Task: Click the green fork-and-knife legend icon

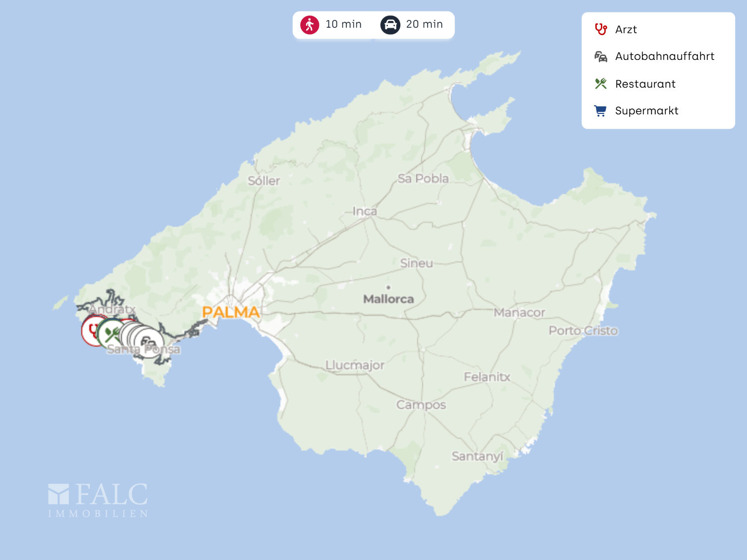Action: point(600,84)
